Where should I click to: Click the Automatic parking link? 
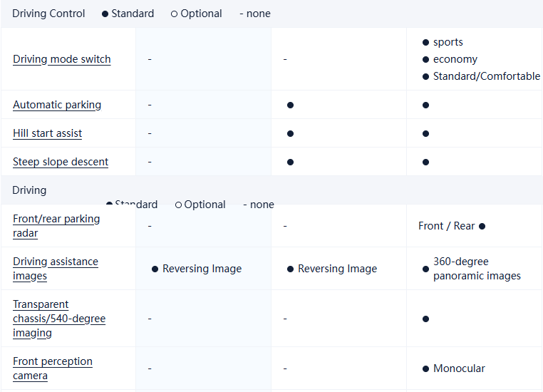tap(57, 105)
